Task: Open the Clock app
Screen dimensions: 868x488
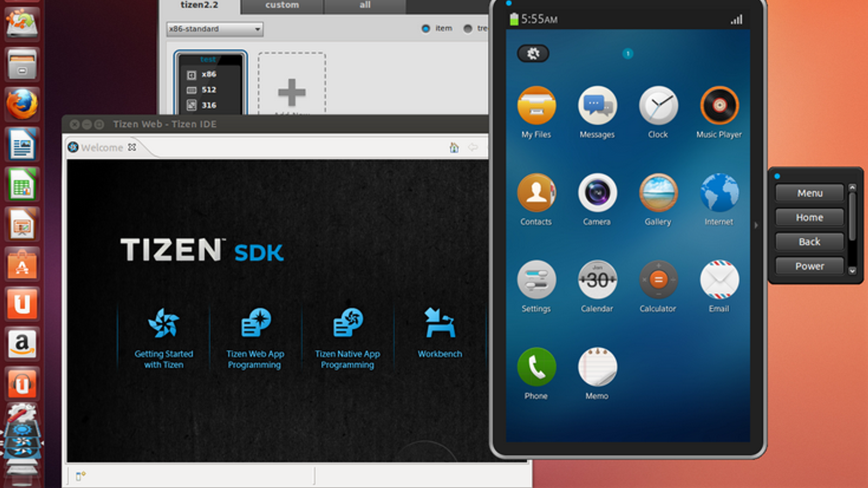Action: [658, 106]
